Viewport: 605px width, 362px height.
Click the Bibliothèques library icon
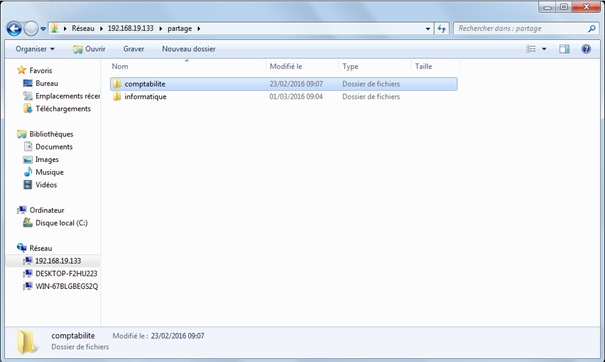click(x=22, y=134)
